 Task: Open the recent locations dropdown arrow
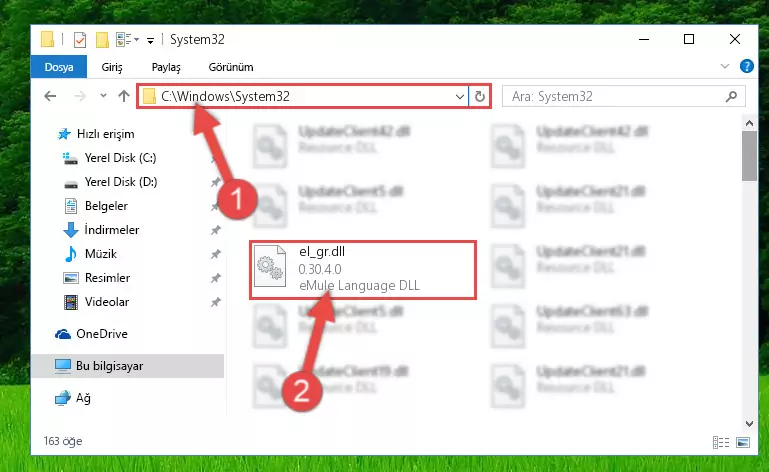pos(103,96)
